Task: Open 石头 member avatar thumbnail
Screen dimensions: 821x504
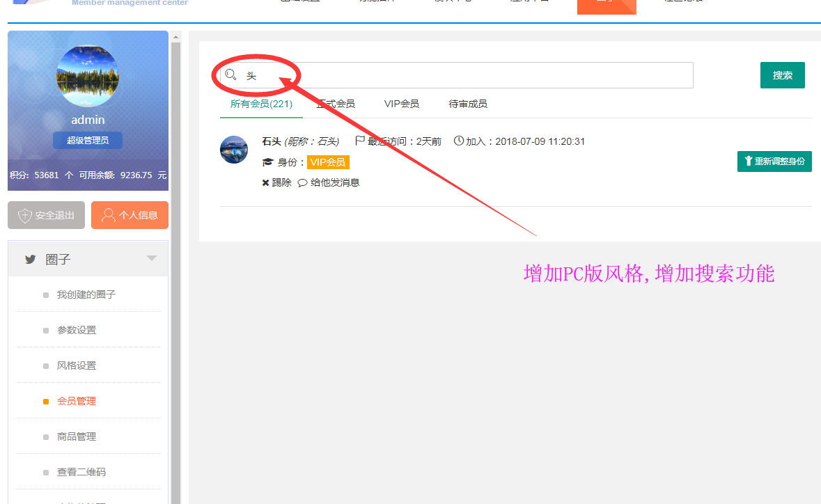Action: click(x=234, y=150)
